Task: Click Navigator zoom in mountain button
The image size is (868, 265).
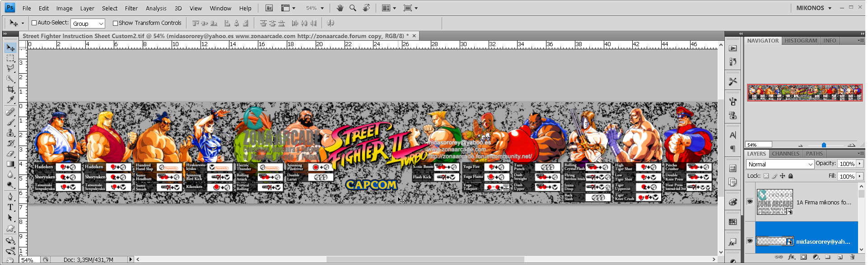Action: (851, 145)
